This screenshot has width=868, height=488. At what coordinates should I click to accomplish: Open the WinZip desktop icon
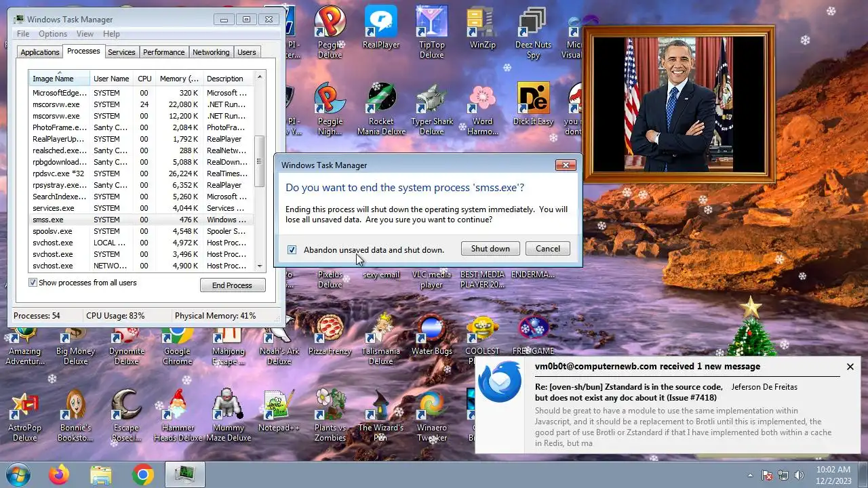pyautogui.click(x=482, y=28)
